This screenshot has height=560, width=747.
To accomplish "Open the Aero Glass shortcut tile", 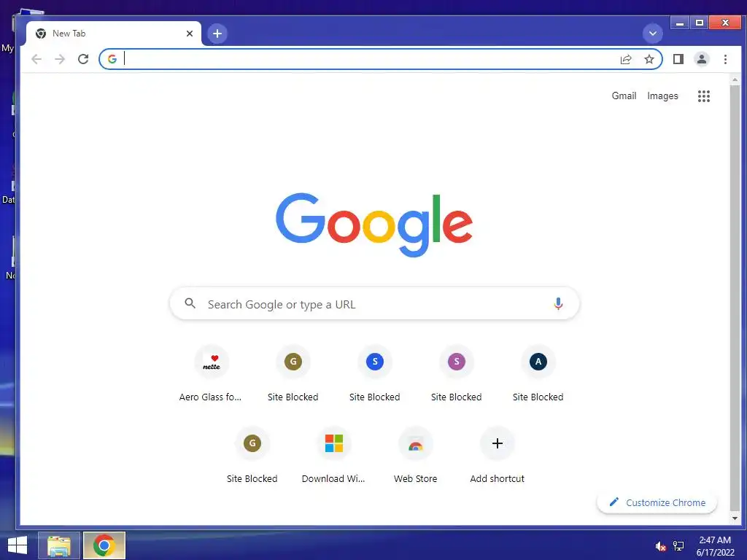I will tap(211, 374).
